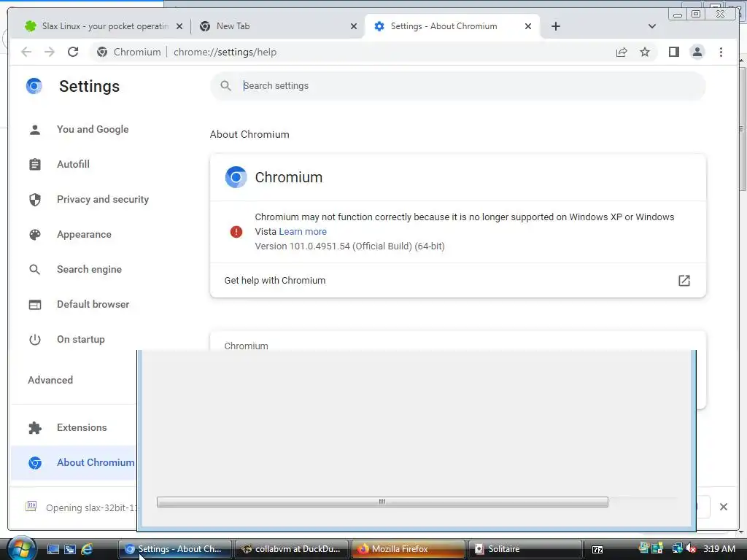Click the address bar URL chrome://settings/help
Image resolution: width=747 pixels, height=560 pixels.
(225, 52)
